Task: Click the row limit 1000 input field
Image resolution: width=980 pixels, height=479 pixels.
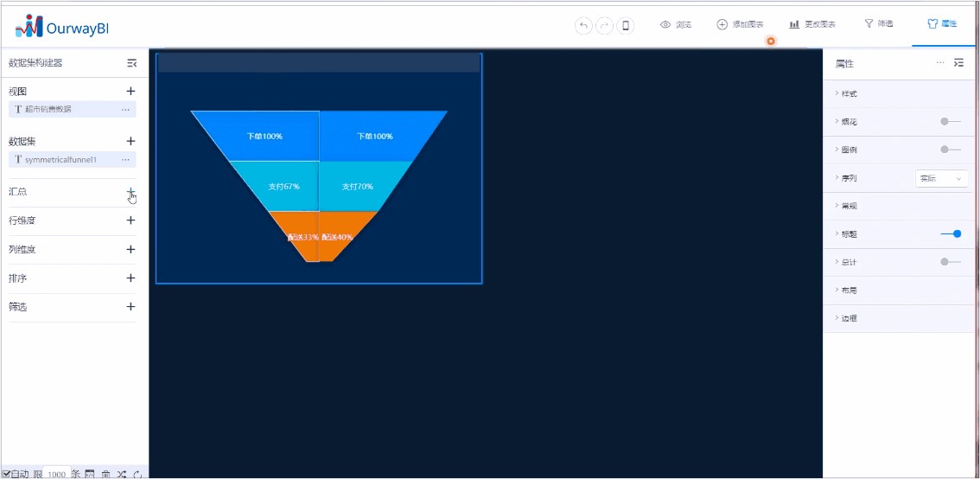Action: coord(56,474)
